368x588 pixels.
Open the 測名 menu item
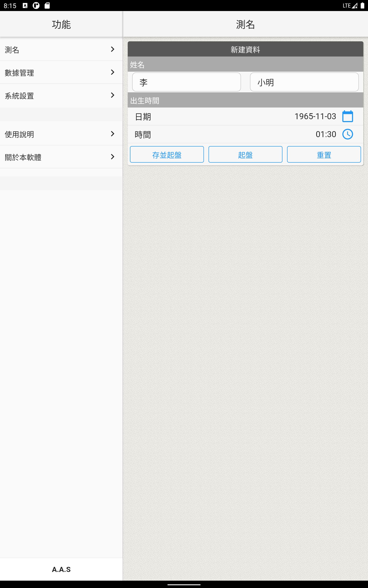[61, 49]
